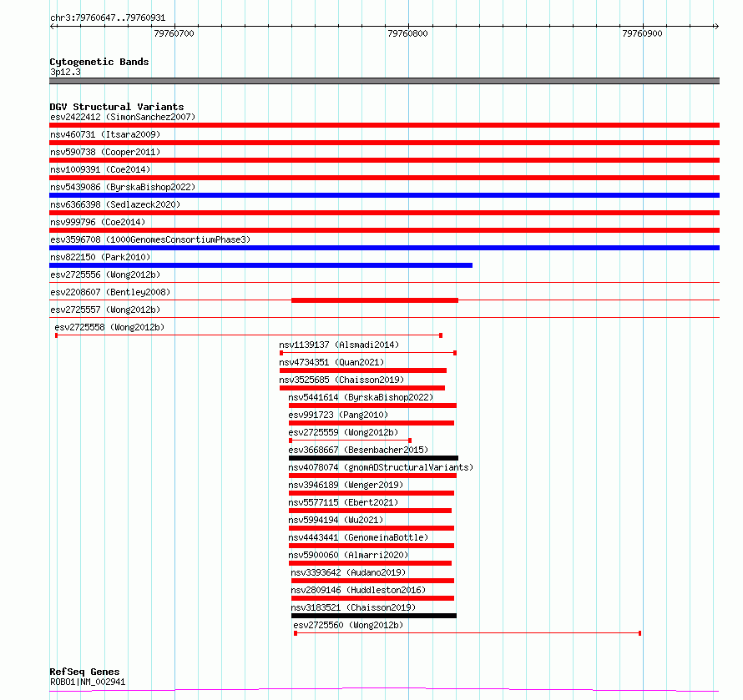The width and height of the screenshot is (743, 700).
Task: Click nsv1139137 (Alsmadi2014) label
Action: [x=339, y=345]
